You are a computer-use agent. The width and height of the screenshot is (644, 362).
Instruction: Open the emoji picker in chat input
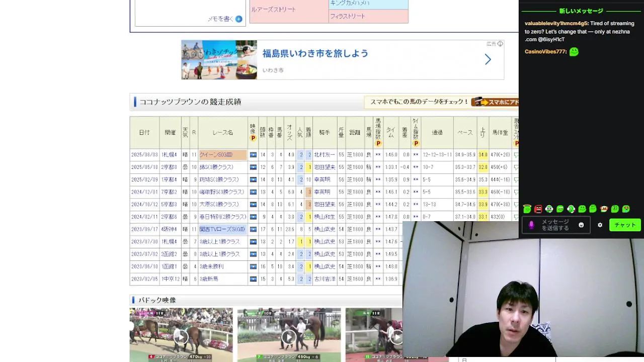pyautogui.click(x=581, y=225)
